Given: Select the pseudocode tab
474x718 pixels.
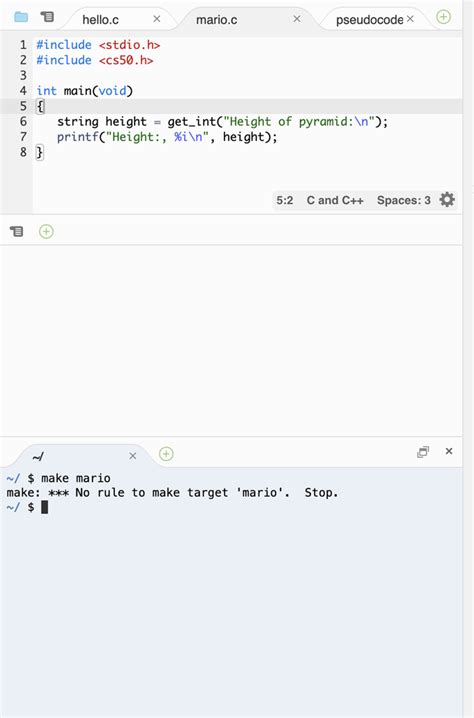Looking at the screenshot, I should point(369,20).
